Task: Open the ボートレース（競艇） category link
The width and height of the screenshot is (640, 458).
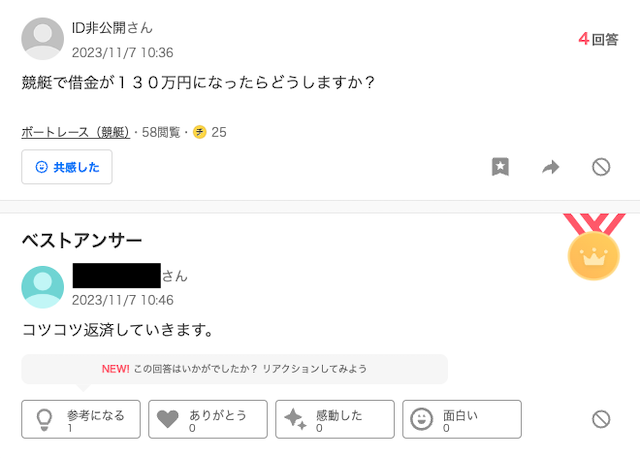Action: click(76, 132)
